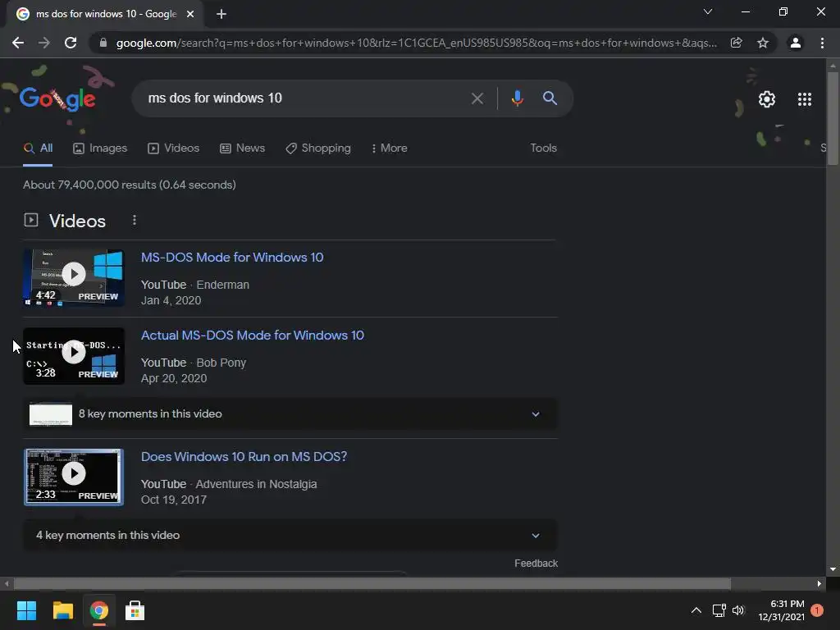
Task: Show hidden tray icons chevron
Action: tap(696, 610)
